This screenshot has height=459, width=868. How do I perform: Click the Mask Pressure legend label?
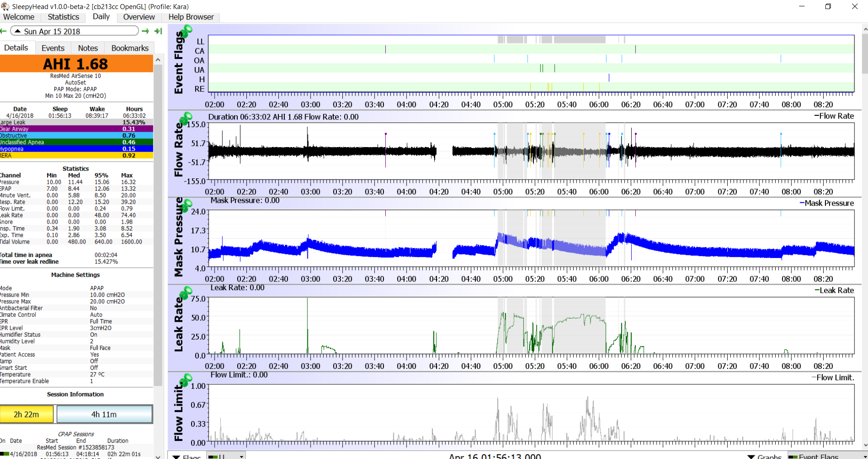826,203
